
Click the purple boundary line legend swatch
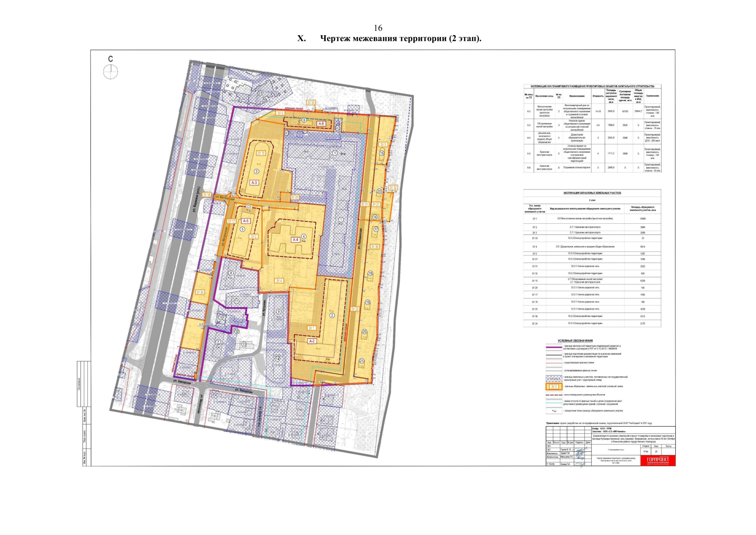[x=553, y=346]
